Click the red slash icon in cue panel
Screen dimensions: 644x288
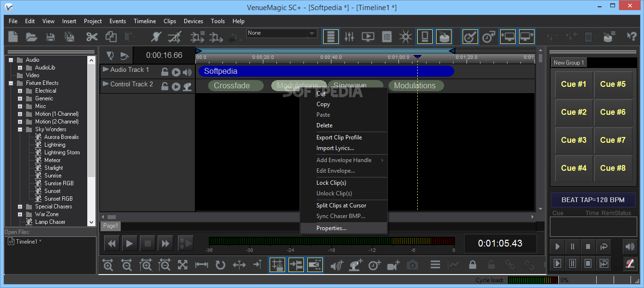click(x=630, y=263)
